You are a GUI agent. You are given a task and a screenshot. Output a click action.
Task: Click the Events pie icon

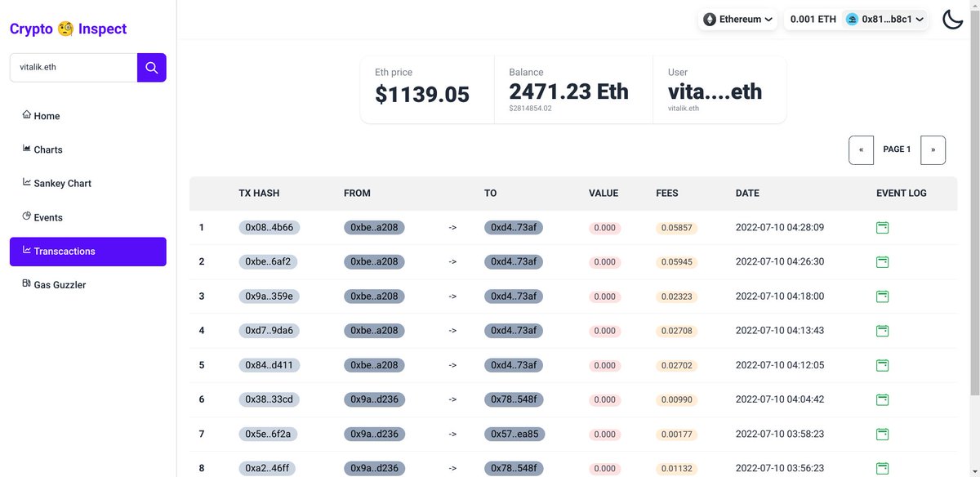pyautogui.click(x=27, y=216)
